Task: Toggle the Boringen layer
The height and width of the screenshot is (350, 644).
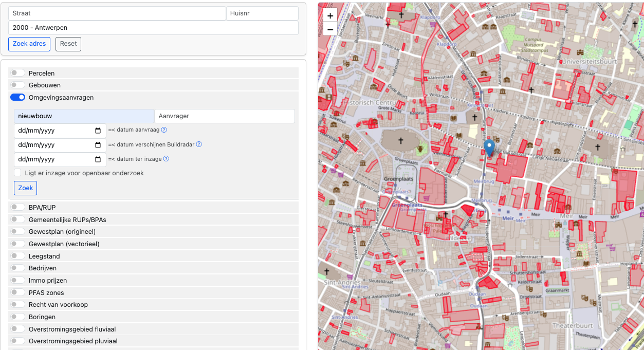Action: [x=18, y=317]
